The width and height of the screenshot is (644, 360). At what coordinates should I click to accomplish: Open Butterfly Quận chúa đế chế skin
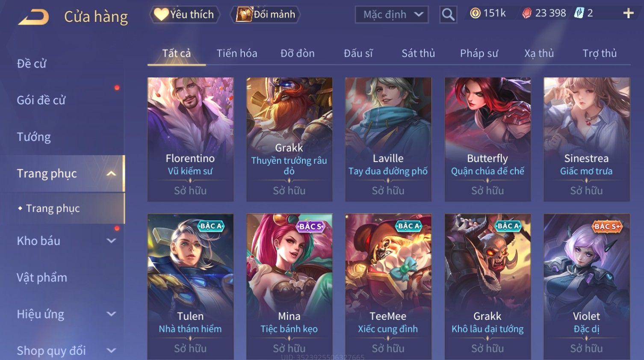[487, 139]
